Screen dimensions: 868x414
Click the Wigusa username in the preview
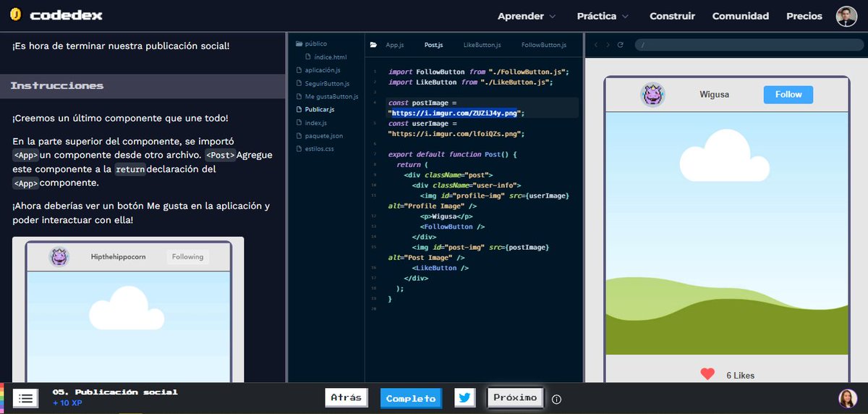coord(715,95)
